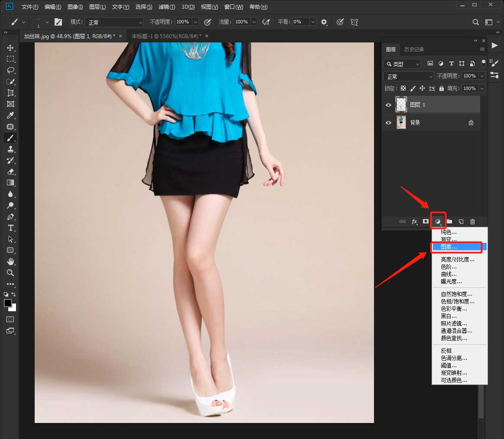Toggle symmetry paint options
The width and height of the screenshot is (504, 439).
click(x=354, y=22)
